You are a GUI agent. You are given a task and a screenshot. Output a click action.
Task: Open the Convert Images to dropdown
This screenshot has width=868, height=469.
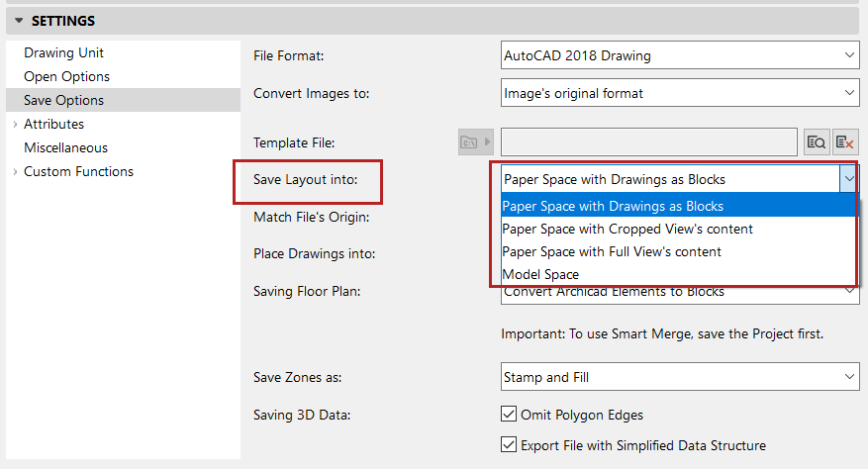click(679, 93)
